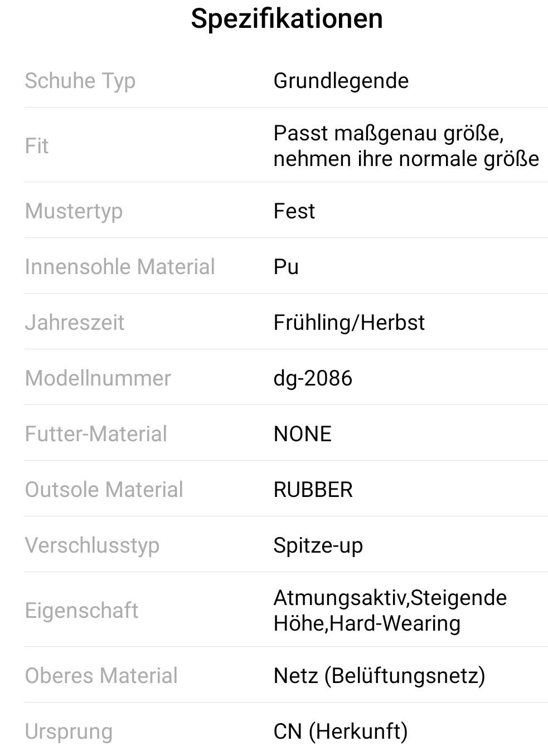The height and width of the screenshot is (756, 548).
Task: Click the Grundlegende value text
Action: [341, 81]
